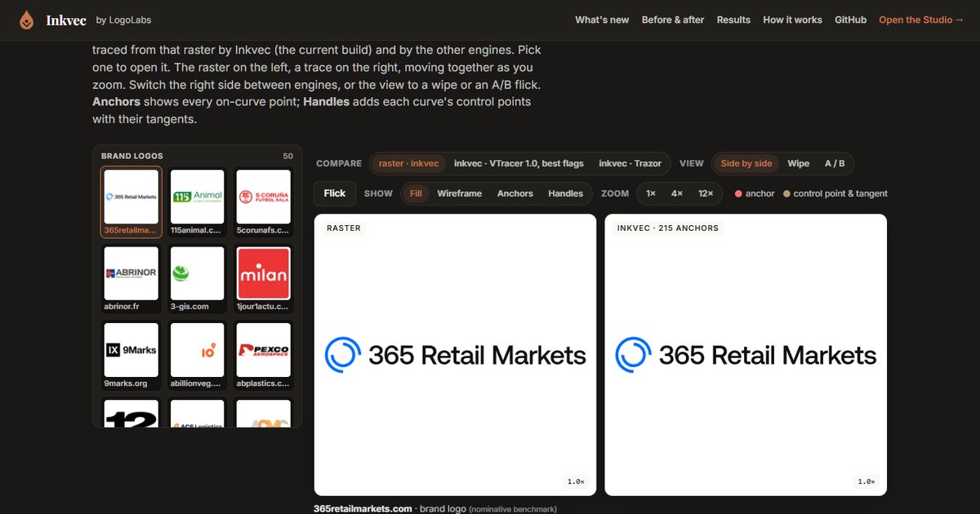Image resolution: width=980 pixels, height=514 pixels.
Task: Click the red anchor legend dot
Action: coord(738,194)
